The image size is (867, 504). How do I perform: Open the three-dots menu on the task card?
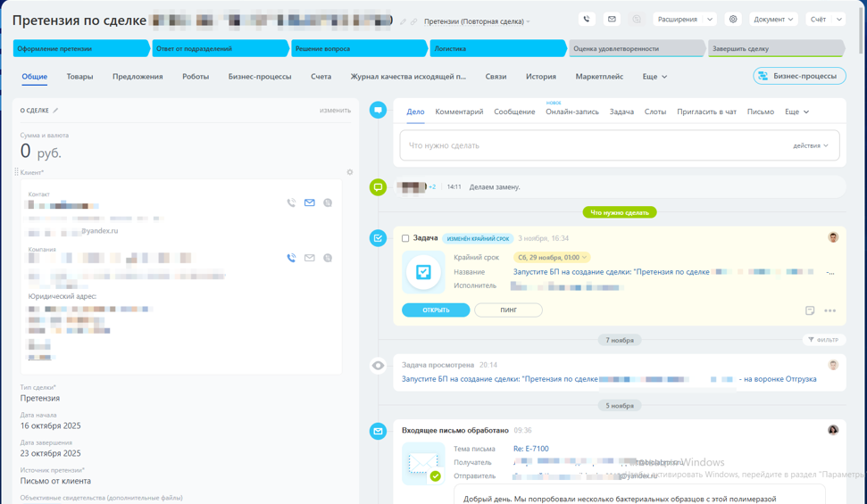(830, 310)
